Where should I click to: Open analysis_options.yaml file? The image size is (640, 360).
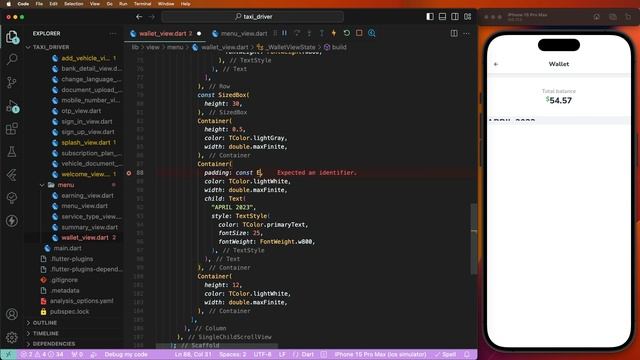pos(82,301)
